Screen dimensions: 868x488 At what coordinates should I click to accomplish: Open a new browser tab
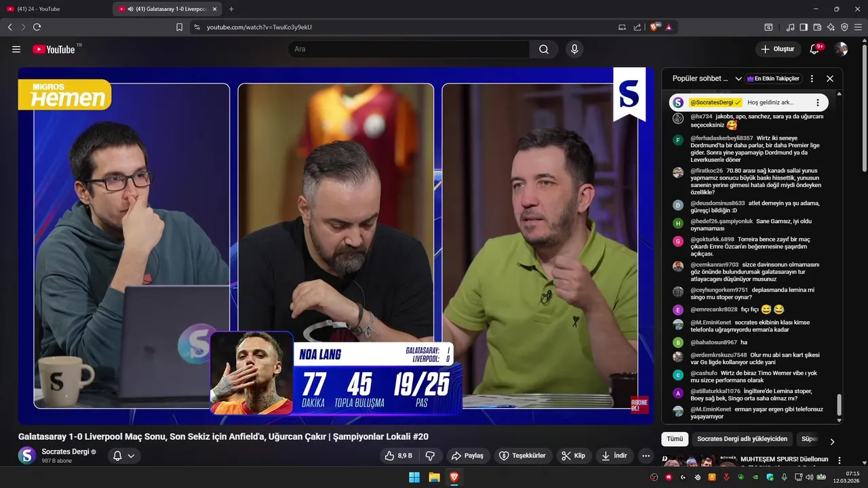pyautogui.click(x=231, y=9)
